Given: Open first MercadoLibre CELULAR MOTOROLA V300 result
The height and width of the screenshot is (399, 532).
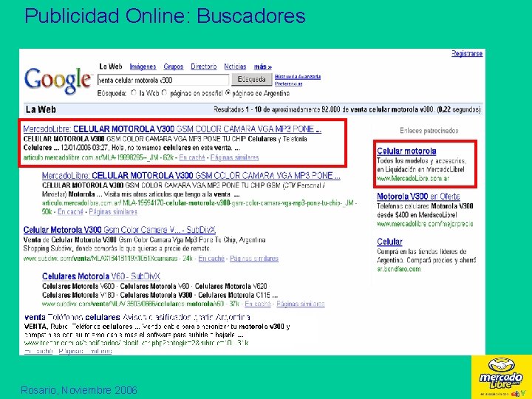Looking at the screenshot, I should tap(172, 129).
